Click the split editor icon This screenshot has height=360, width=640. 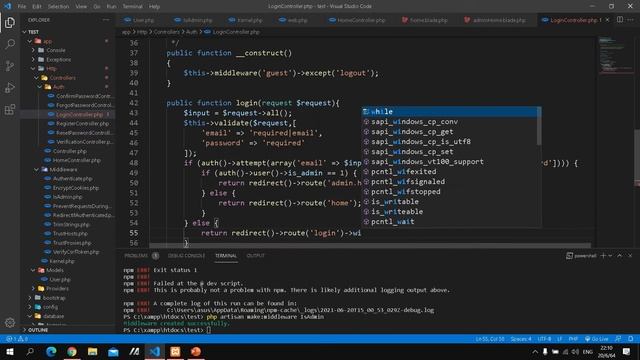tap(620, 20)
